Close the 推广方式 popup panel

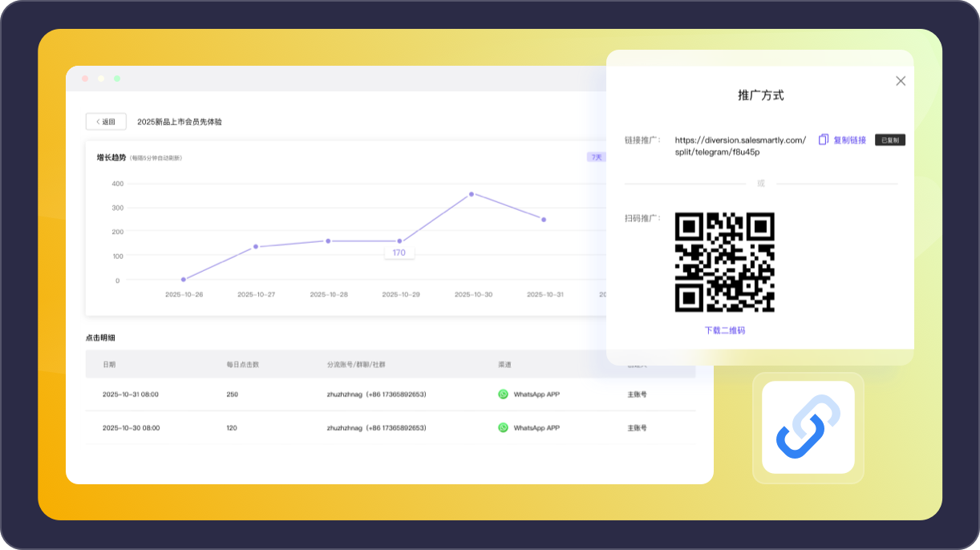(x=901, y=81)
